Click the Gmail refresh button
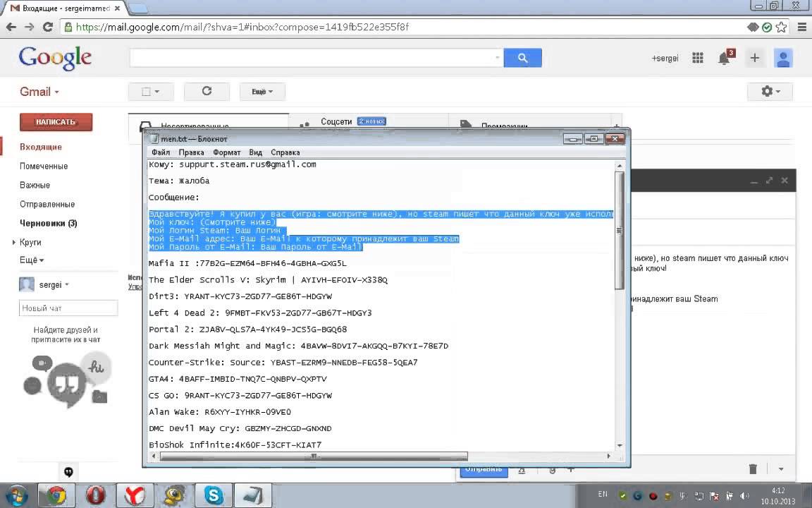812x508 pixels. [207, 91]
